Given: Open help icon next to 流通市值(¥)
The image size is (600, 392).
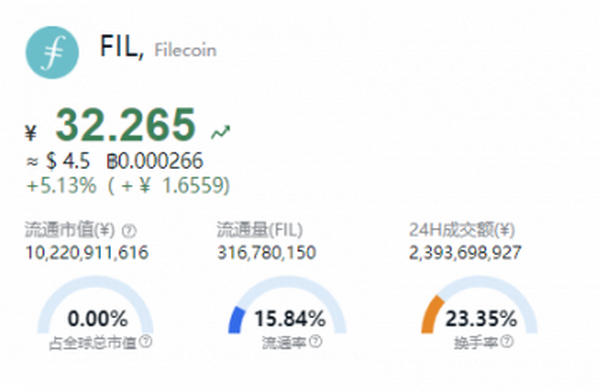Looking at the screenshot, I should pyautogui.click(x=129, y=231).
